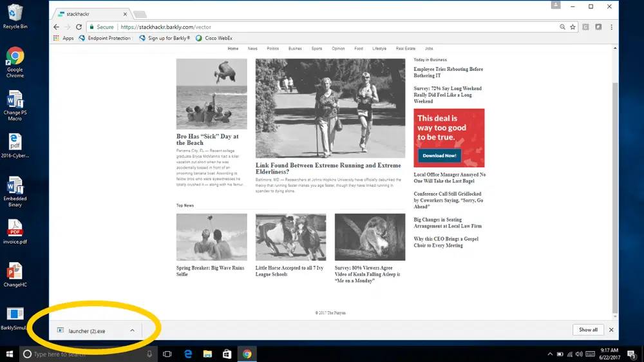
Task: Close the stackhackr tab
Action: coord(125,14)
